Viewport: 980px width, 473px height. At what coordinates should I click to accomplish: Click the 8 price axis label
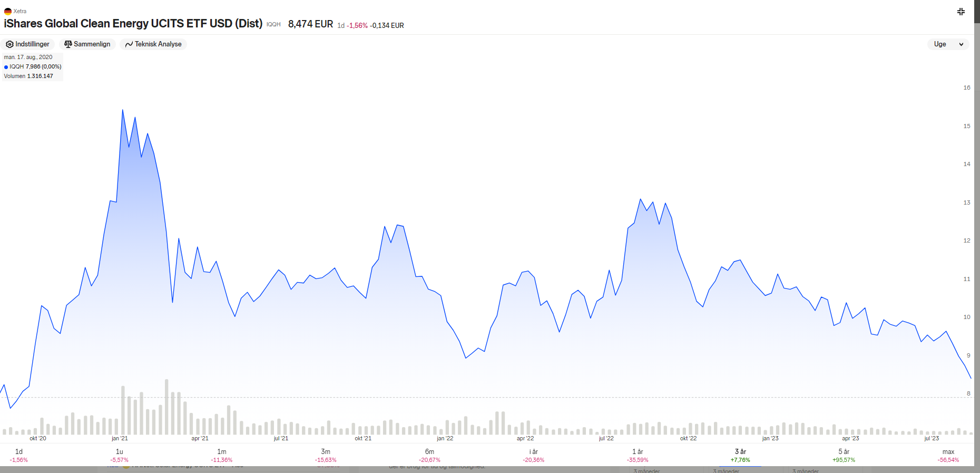(x=968, y=393)
